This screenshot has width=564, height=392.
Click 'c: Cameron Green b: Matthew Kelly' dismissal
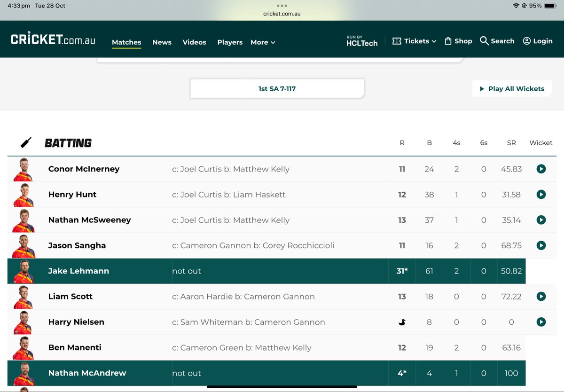coord(242,348)
